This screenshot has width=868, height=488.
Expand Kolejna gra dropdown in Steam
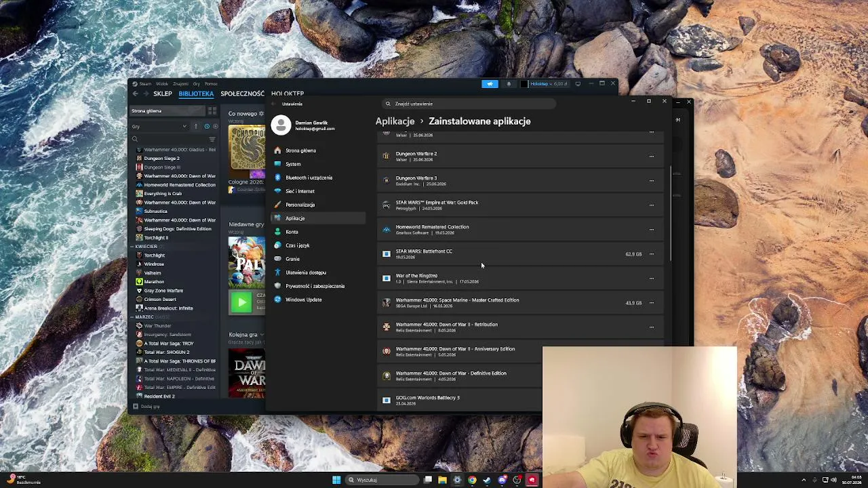pos(262,335)
